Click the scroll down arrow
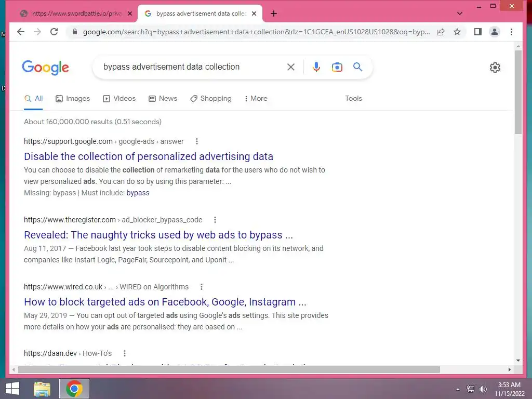The image size is (532, 399). (x=518, y=361)
